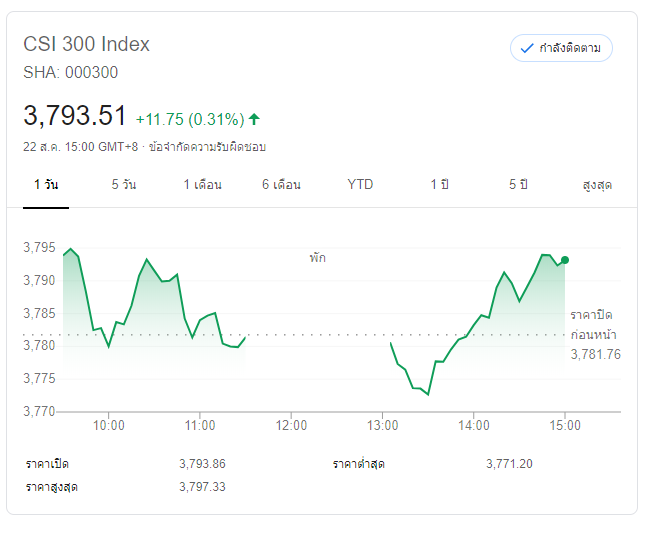Image resolution: width=647 pixels, height=533 pixels.
Task: Open the ข้อจำกัดความรับผิดชอบ disclaimer link
Action: tap(207, 147)
